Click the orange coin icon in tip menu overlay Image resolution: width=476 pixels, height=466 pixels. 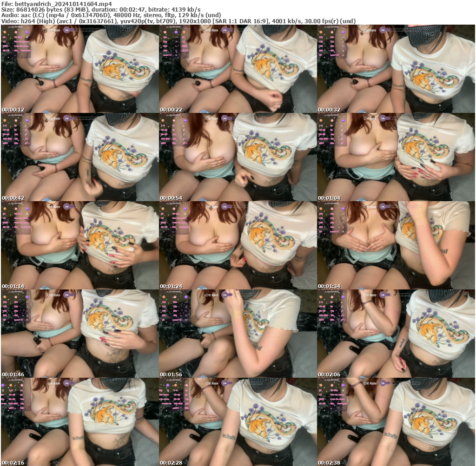coord(5,32)
